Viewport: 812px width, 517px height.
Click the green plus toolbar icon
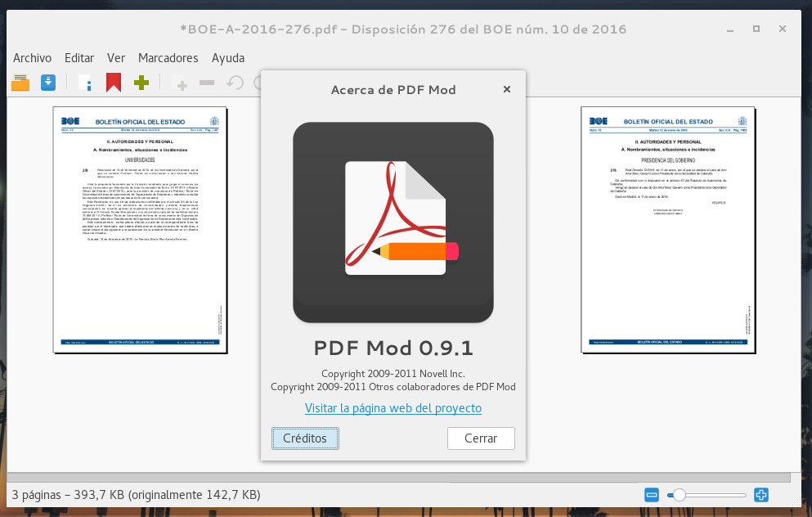(141, 83)
